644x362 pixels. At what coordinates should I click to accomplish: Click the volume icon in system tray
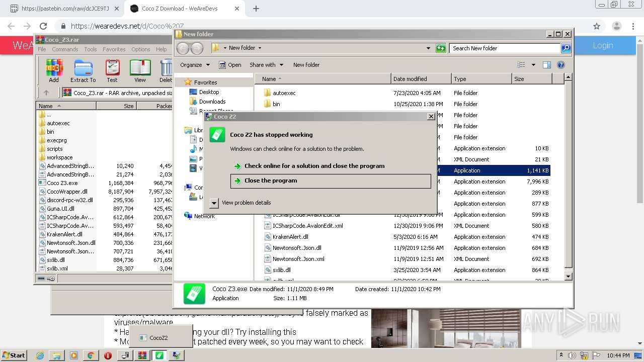click(572, 355)
